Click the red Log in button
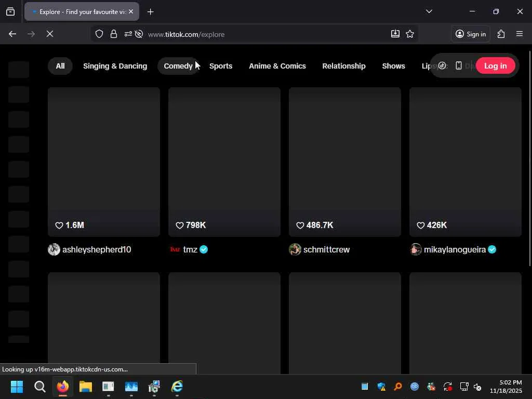 (495, 66)
